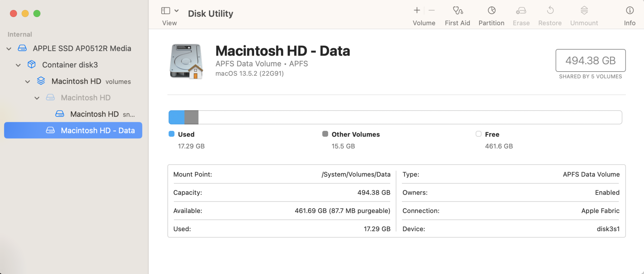Screen dimensions: 644x274
Task: Click the Disk Utility window title
Action: (x=211, y=14)
